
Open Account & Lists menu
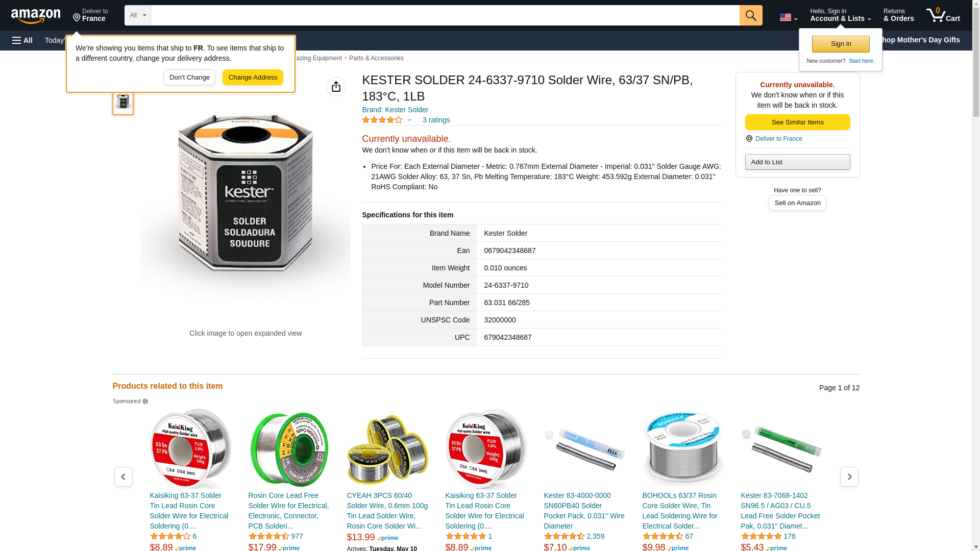[840, 15]
